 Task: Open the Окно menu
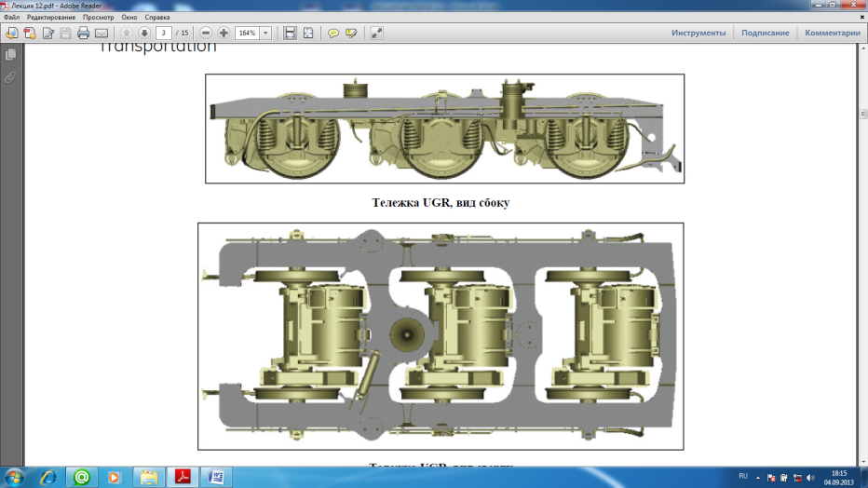[129, 17]
